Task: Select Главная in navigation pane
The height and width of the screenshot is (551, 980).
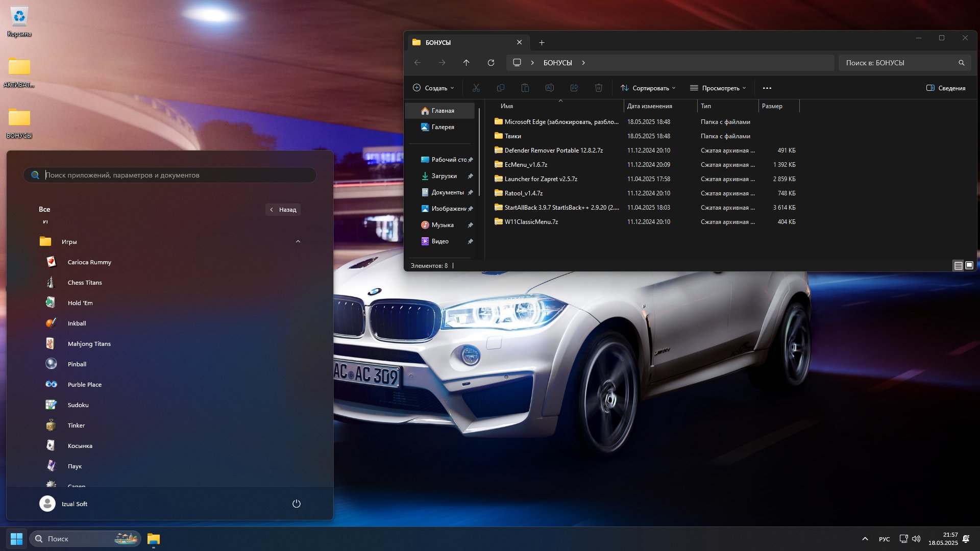Action: (440, 111)
